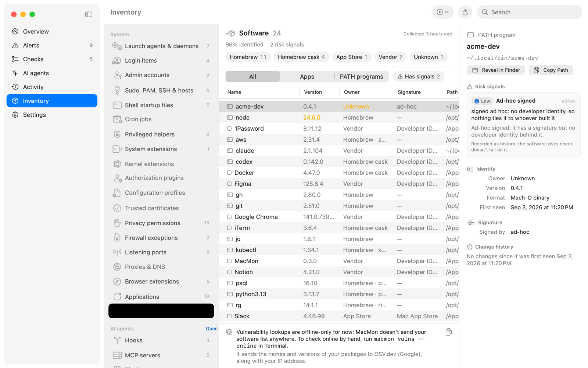Click the Hooks icon
The image size is (588, 368).
(x=117, y=340)
